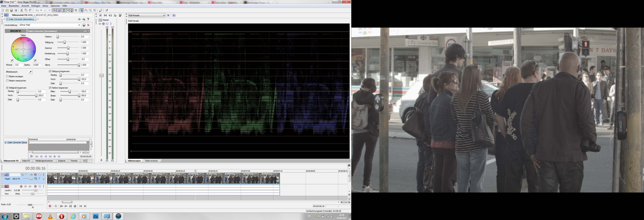Mute audio track 2
The width and height of the screenshot is (644, 220).
pos(40,186)
